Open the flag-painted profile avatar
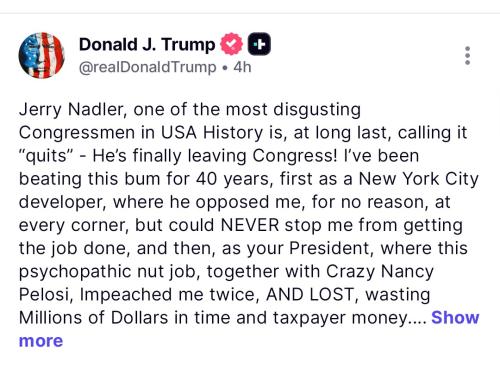Viewport: 500px width, 368px height. pyautogui.click(x=41, y=55)
